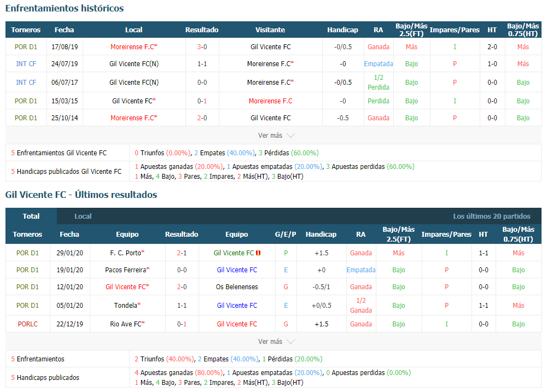Open Gil Vicente FC(N) link dated 06/07/17

[x=133, y=83]
